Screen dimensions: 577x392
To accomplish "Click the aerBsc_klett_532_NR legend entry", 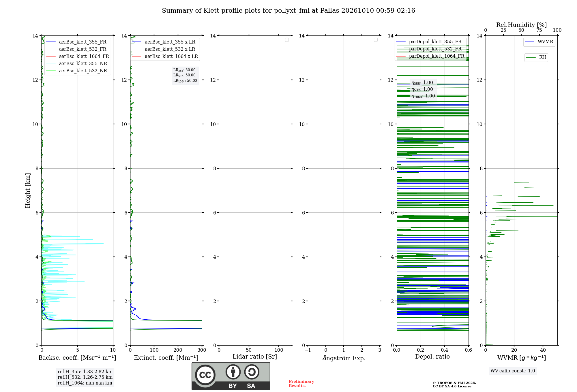I will click(77, 71).
